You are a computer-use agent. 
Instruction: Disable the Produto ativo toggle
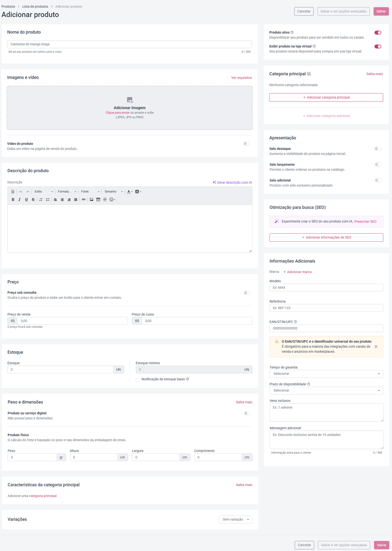coord(378,33)
